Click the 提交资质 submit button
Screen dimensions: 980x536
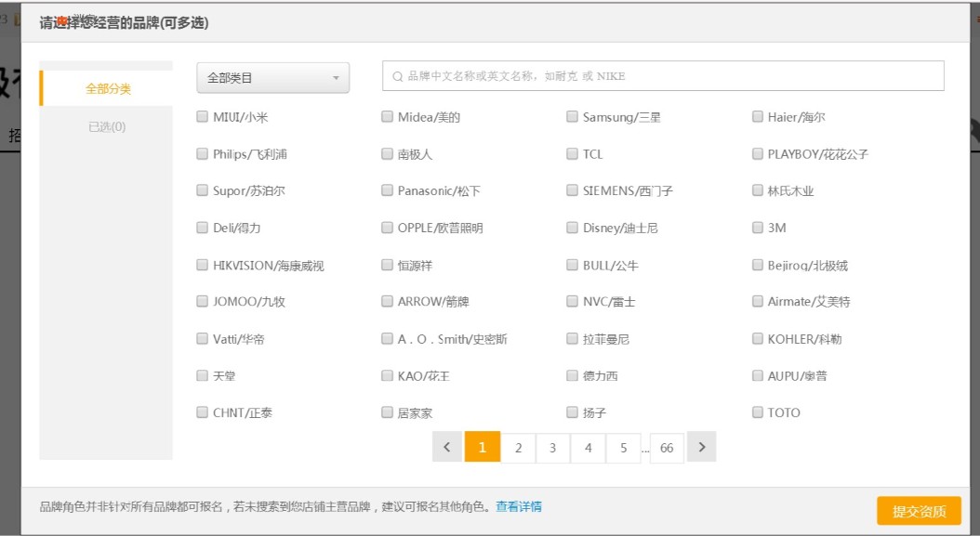[x=919, y=511]
